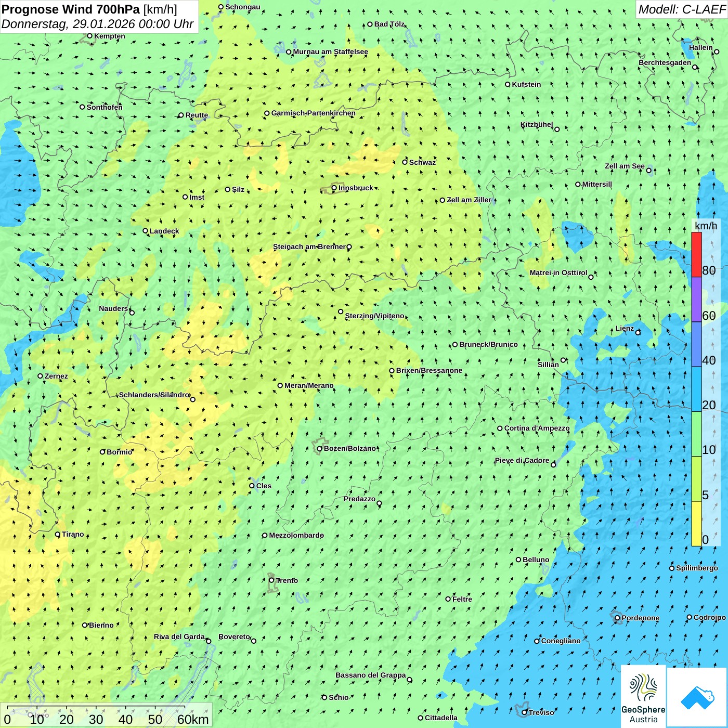Click the Predazzo label
This screenshot has height=728, width=728.
359,499
